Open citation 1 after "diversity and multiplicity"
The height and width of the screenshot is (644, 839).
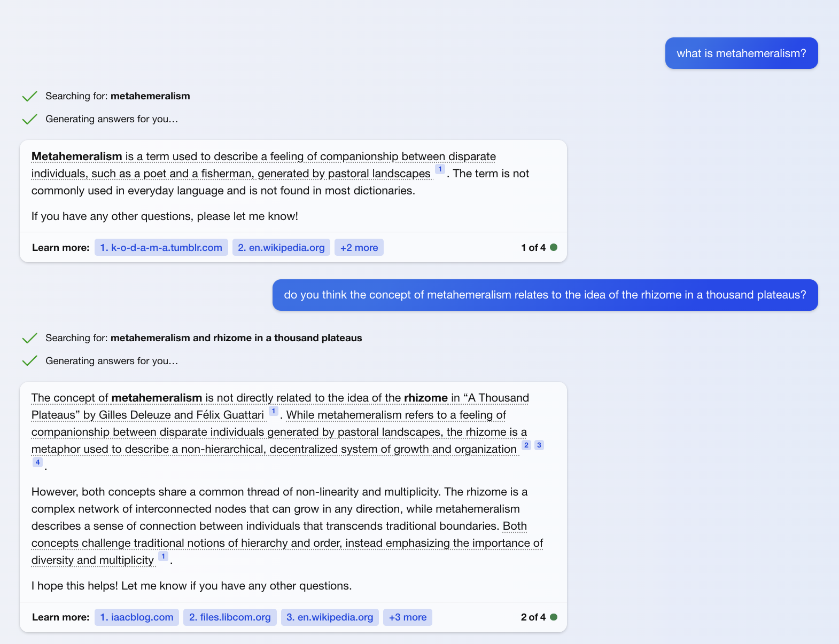tap(163, 556)
